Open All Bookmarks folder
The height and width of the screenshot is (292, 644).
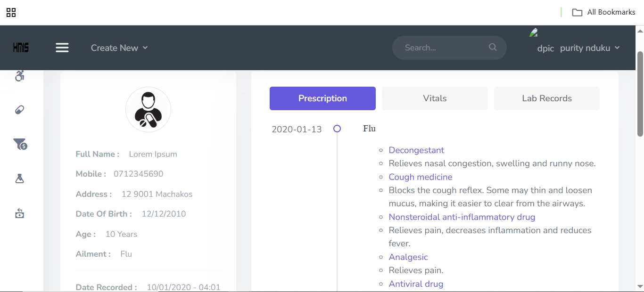tap(604, 12)
